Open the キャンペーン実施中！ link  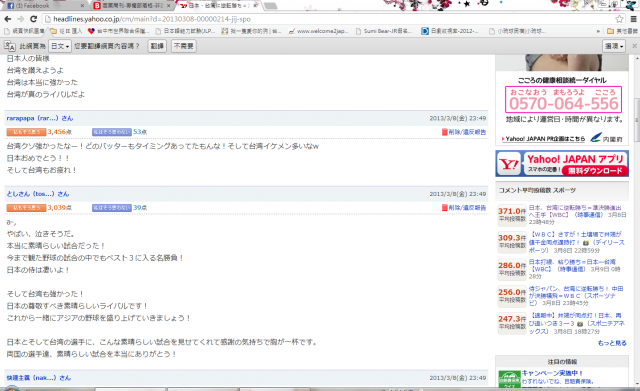coord(552,373)
